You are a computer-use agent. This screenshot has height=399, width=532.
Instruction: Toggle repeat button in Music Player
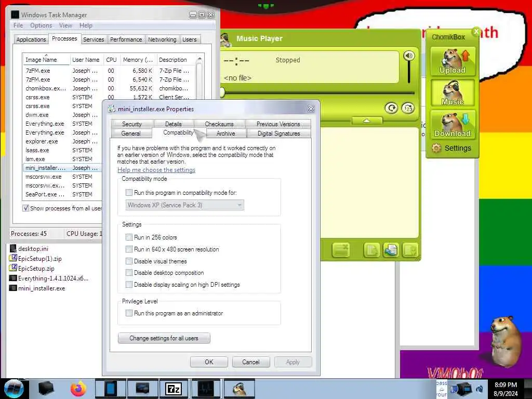tap(392, 108)
